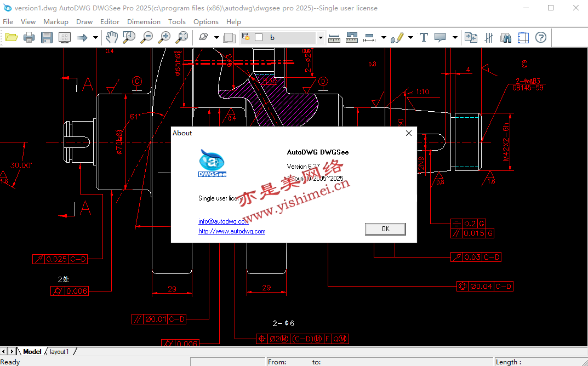Screen dimensions: 588x366
Task: Click the blue right-arrow convert icon
Action: (82, 37)
